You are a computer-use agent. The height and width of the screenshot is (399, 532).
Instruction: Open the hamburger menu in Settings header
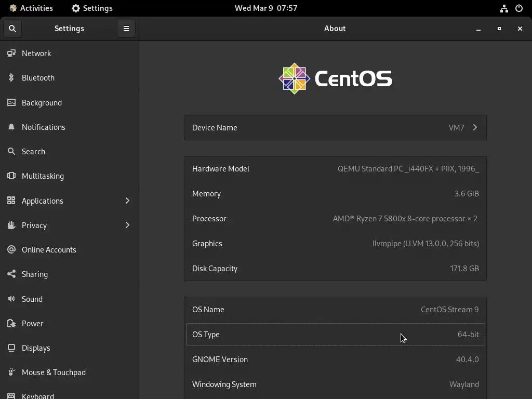click(126, 29)
